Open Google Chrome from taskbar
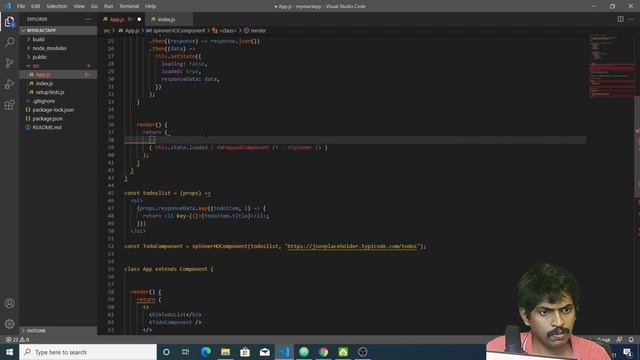The image size is (640, 360). 323,352
